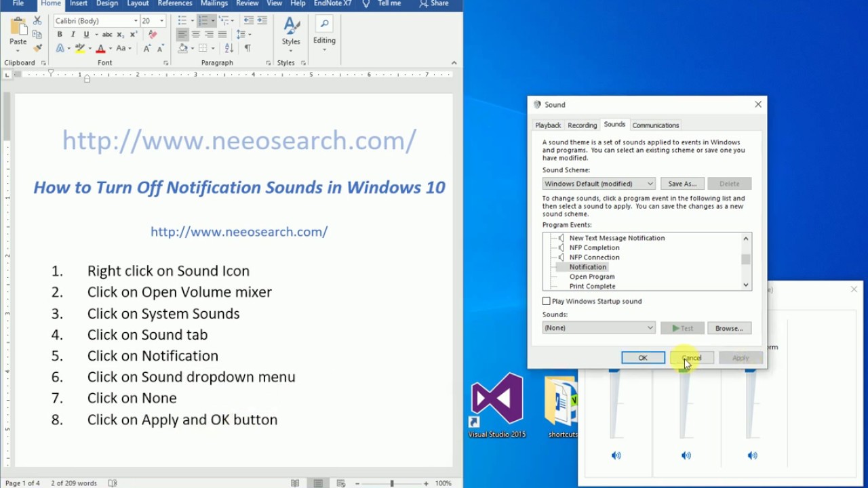This screenshot has height=488, width=868.
Task: Open the borders dropdown arrow
Action: point(213,48)
